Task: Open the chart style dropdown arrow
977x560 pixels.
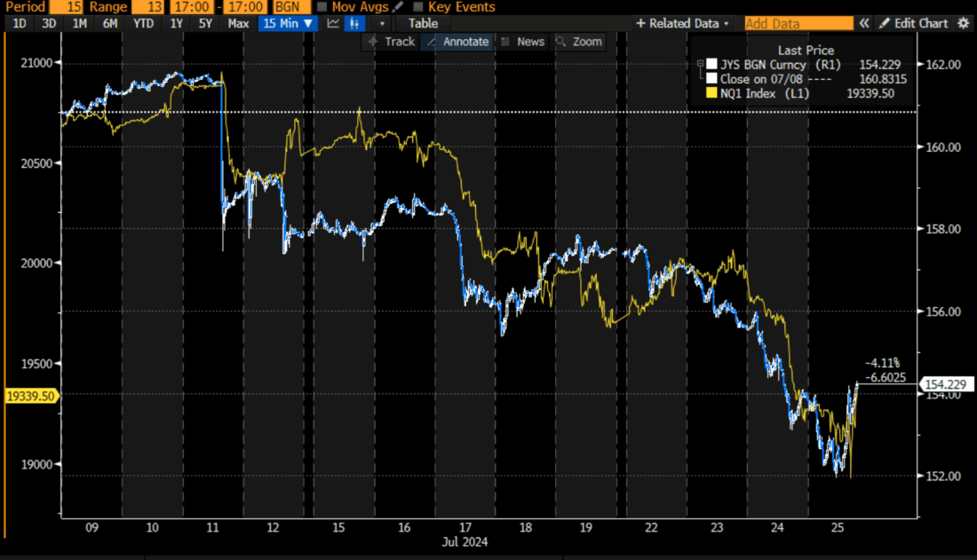Action: coord(382,23)
